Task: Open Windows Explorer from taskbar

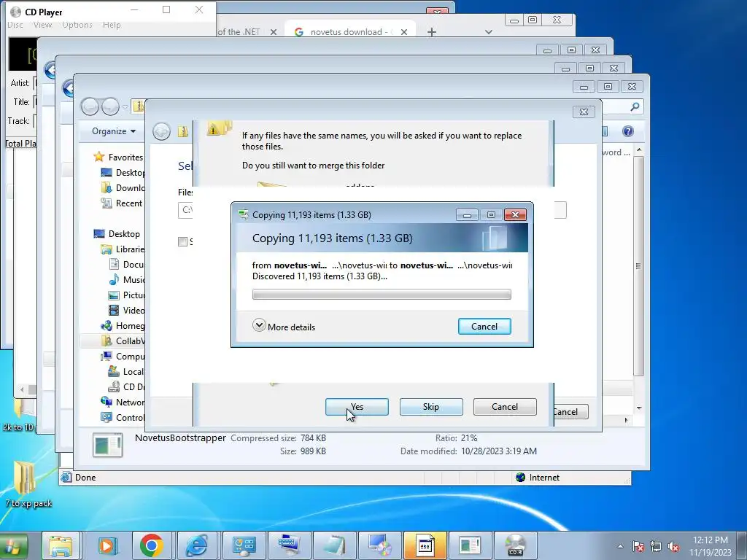Action: (x=61, y=545)
